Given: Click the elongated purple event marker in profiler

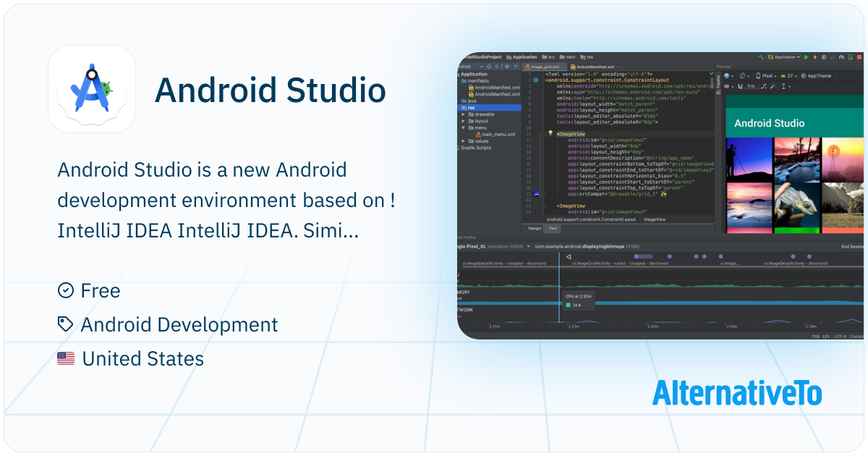Looking at the screenshot, I should (x=643, y=256).
